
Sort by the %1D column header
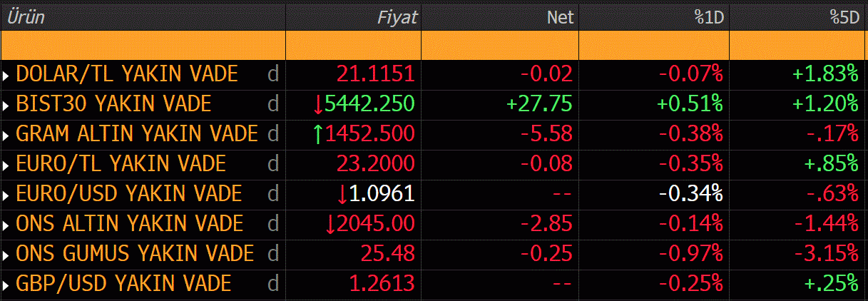click(x=710, y=18)
